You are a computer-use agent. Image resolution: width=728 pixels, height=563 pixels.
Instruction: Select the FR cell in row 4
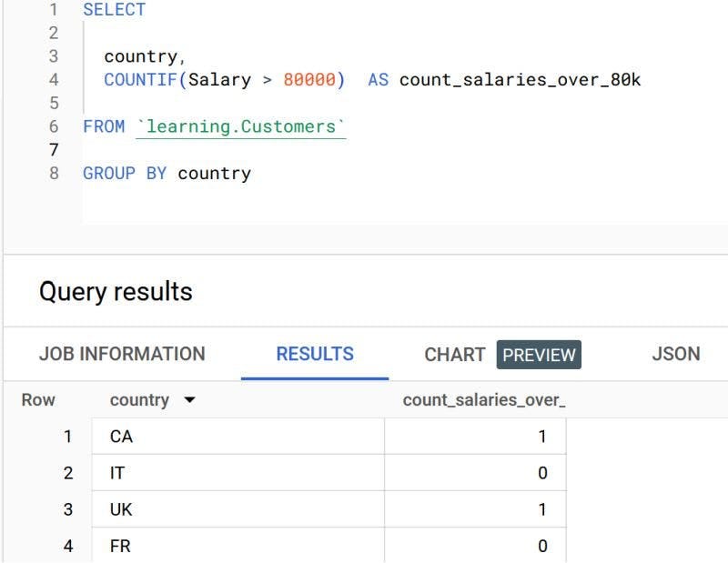(123, 546)
